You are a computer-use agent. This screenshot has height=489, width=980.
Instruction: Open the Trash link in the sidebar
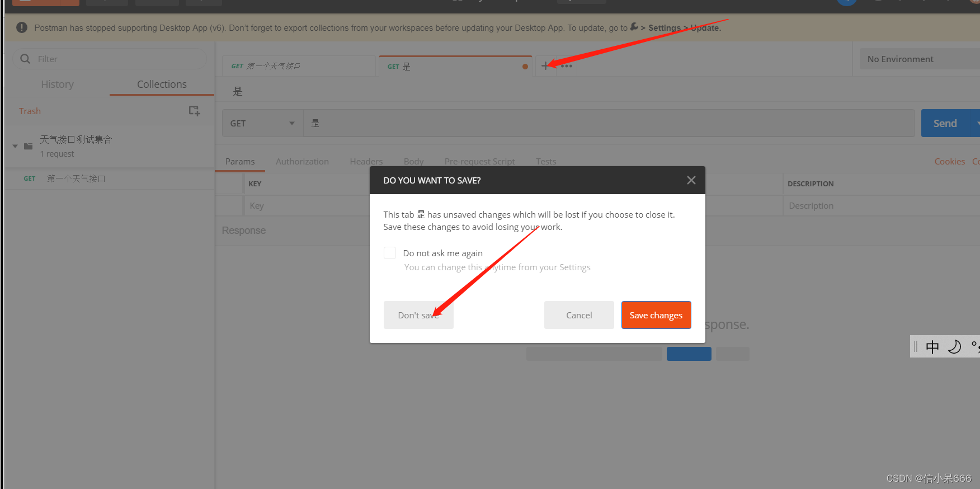click(30, 111)
